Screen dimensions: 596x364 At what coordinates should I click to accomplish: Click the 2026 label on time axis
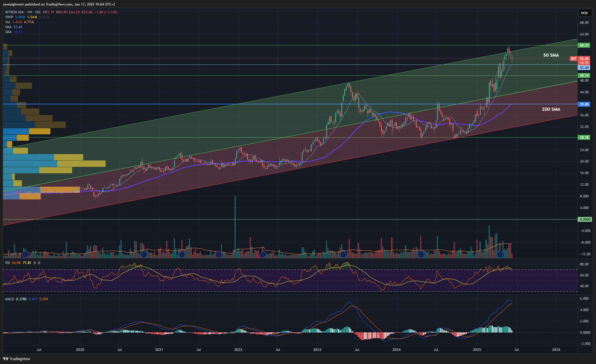click(556, 350)
